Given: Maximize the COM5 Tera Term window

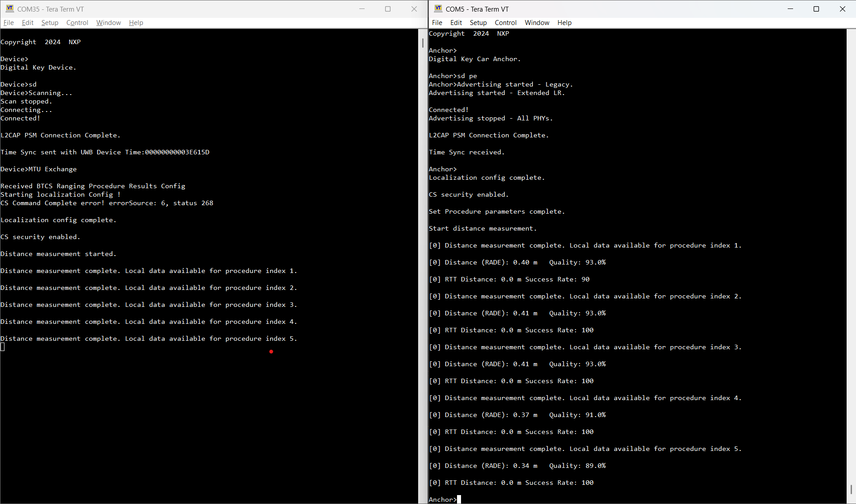Looking at the screenshot, I should click(x=816, y=9).
